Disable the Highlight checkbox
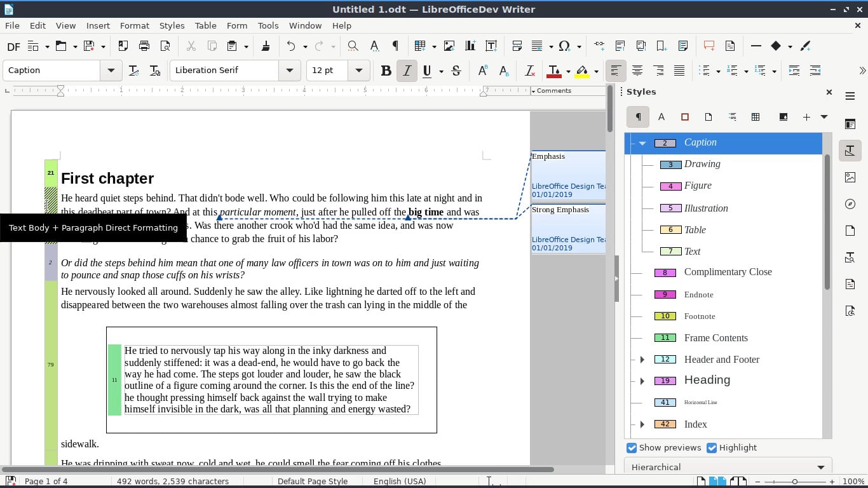 [x=712, y=448]
